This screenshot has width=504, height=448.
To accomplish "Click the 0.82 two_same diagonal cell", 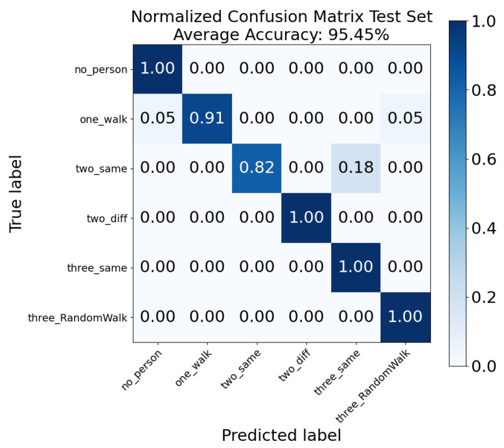I will point(257,168).
